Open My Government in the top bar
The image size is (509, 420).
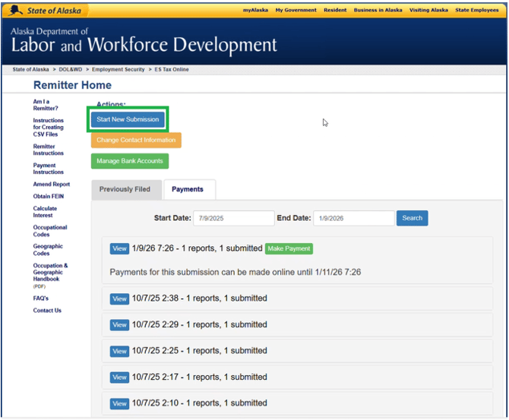pyautogui.click(x=296, y=10)
